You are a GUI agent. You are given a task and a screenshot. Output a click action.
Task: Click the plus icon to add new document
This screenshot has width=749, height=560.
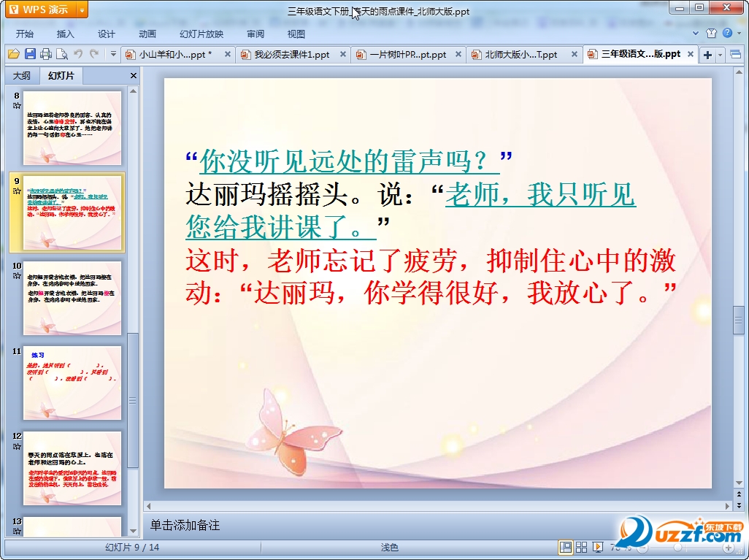pos(708,55)
